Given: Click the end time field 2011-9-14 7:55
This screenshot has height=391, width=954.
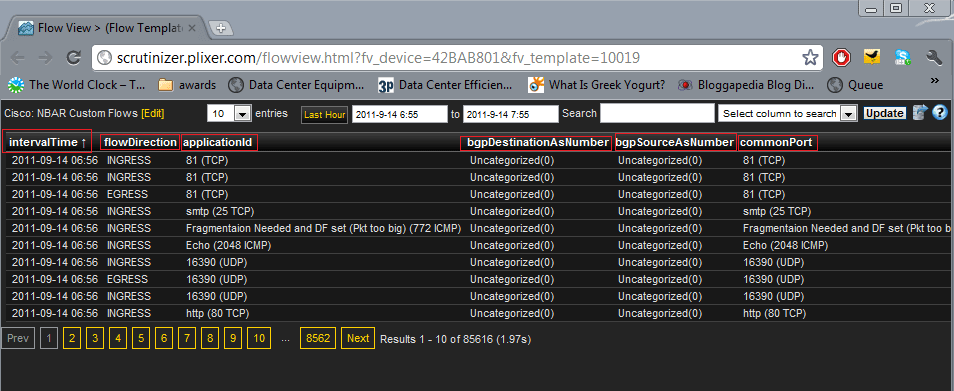Looking at the screenshot, I should pyautogui.click(x=510, y=114).
